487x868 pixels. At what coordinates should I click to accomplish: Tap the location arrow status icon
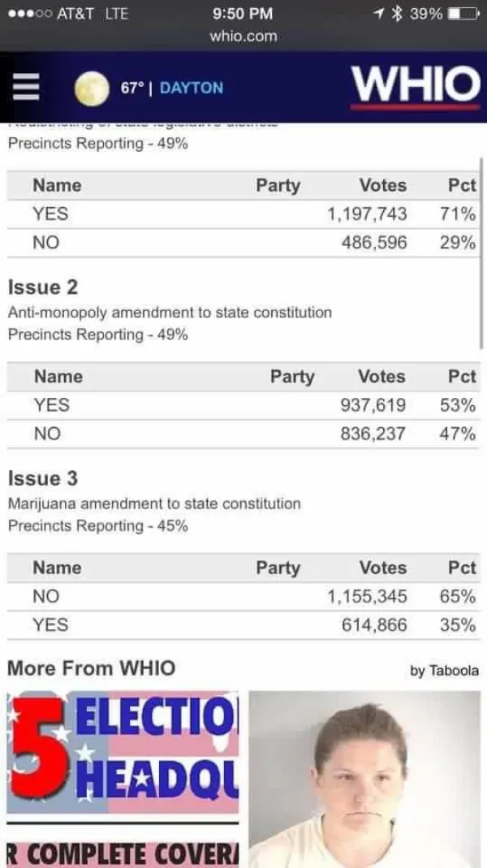(x=378, y=14)
